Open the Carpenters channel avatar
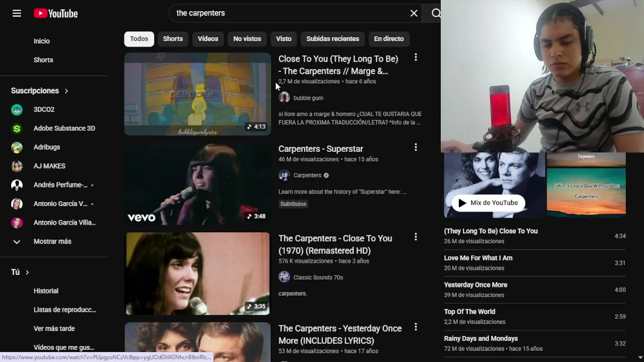Screen dimensions: 644x362 click(284, 175)
